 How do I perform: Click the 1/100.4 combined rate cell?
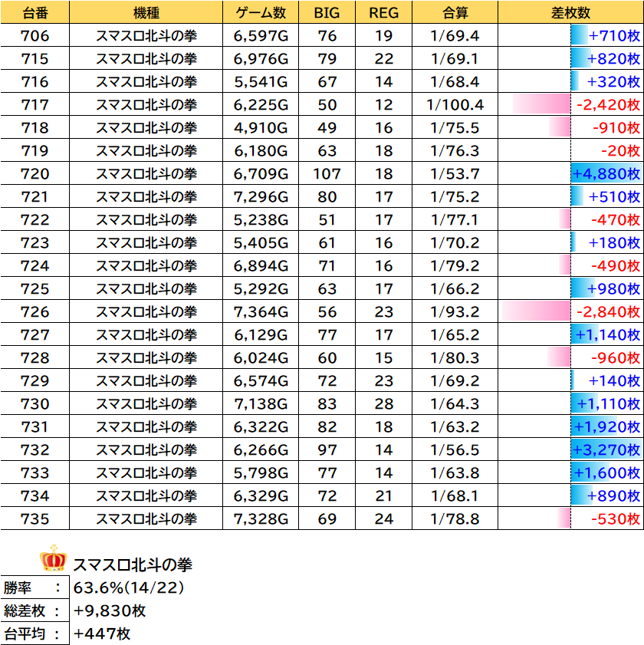tap(455, 104)
